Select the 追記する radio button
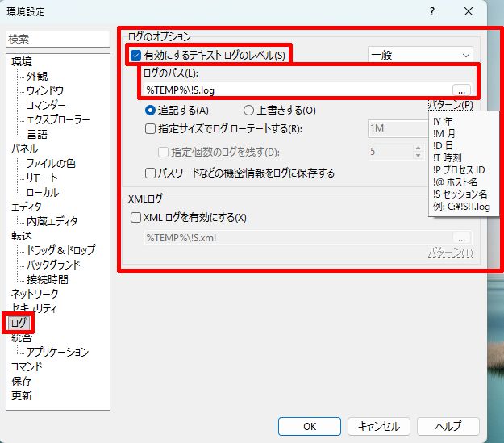The height and width of the screenshot is (443, 504). tap(150, 111)
